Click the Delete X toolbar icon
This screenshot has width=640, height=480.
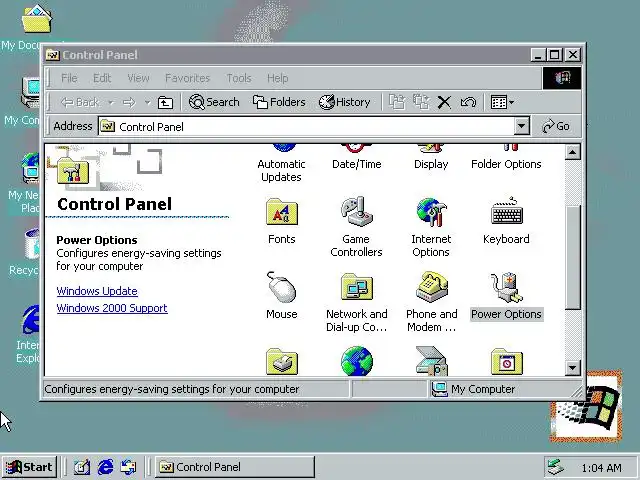click(x=444, y=102)
